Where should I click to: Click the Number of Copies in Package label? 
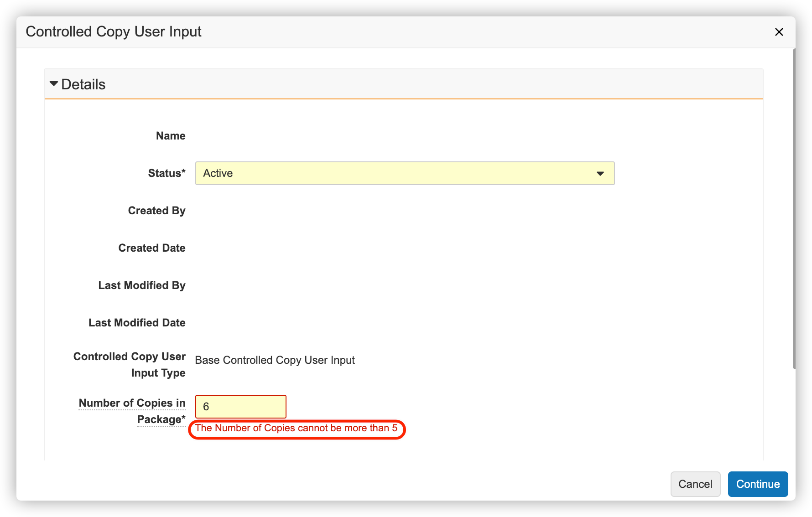click(x=132, y=410)
